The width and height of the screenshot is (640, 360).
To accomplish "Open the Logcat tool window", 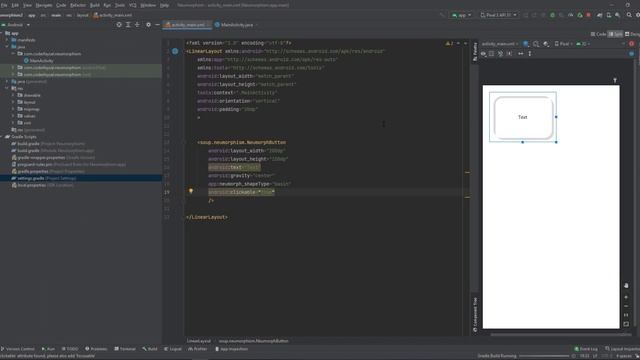I will tap(173, 349).
